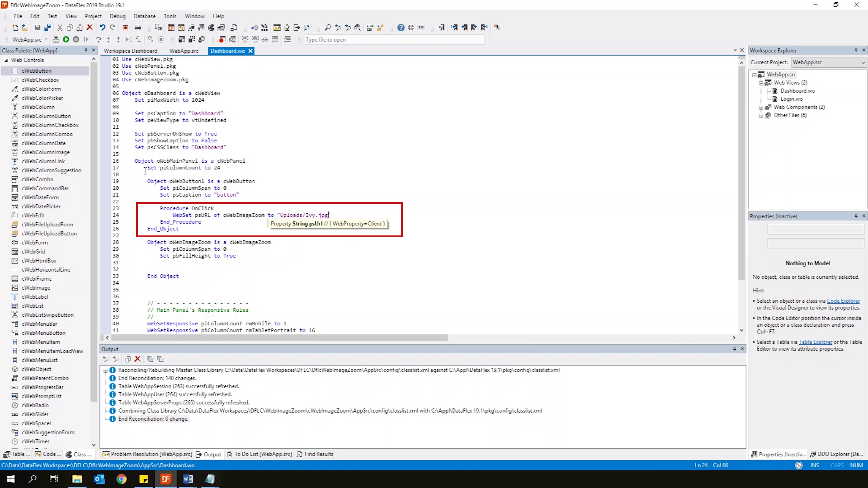
Task: Click the Undo toolbar icon
Action: click(103, 28)
